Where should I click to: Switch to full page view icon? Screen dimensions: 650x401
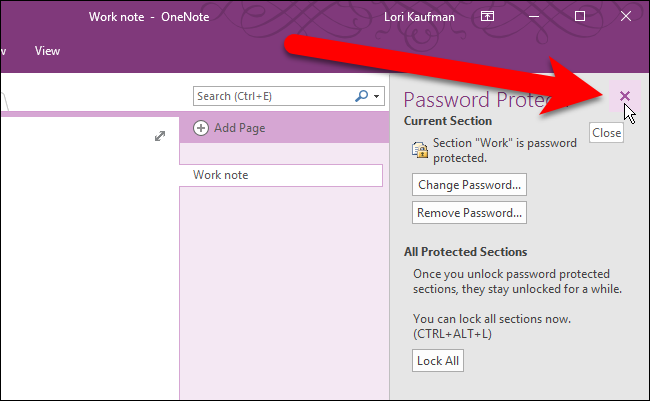click(159, 136)
